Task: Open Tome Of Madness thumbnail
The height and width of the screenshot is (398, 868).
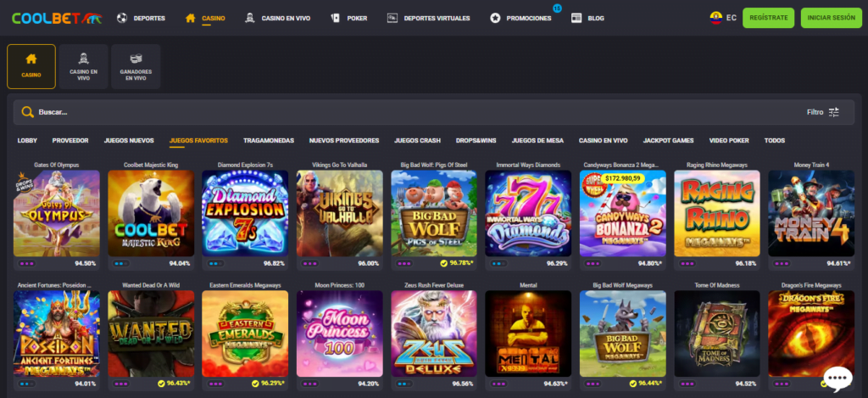Action: (717, 334)
